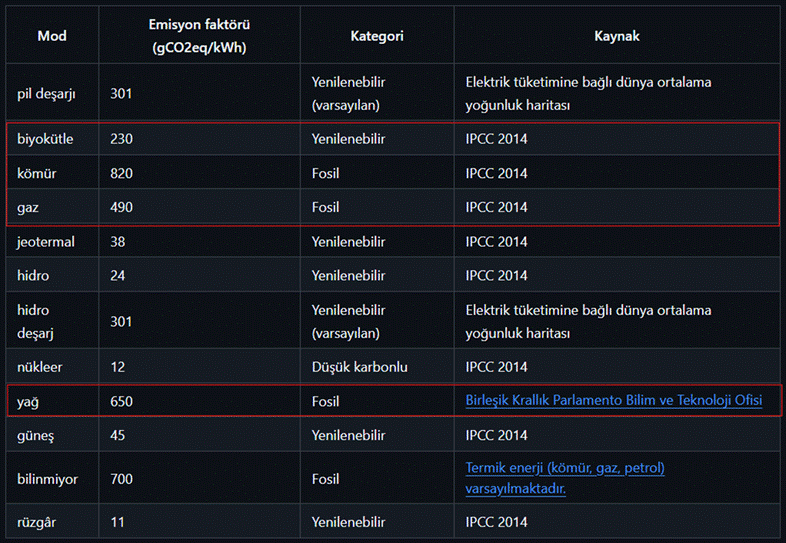Select the biyokütle row label
This screenshot has height=543, width=786.
coord(45,139)
